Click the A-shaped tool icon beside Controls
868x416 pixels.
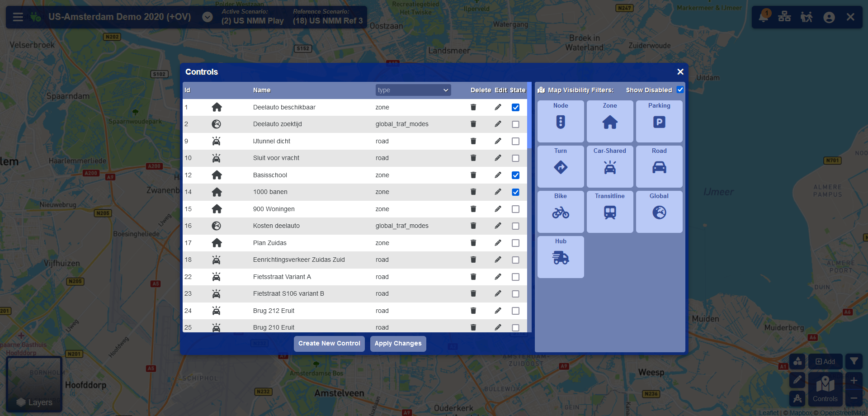point(797,398)
